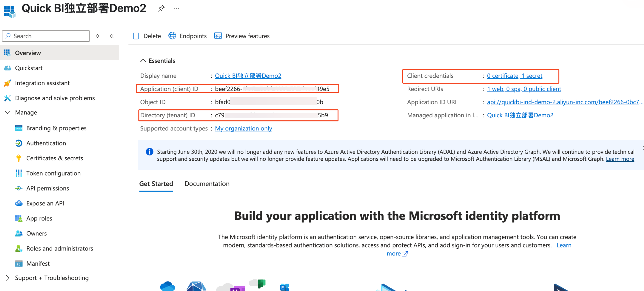Click the Delete button label

pyautogui.click(x=152, y=36)
